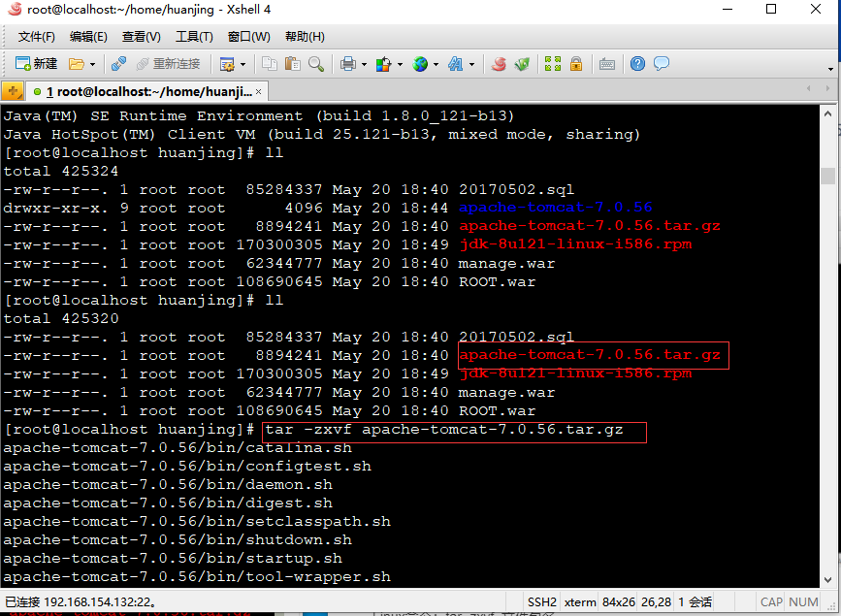Click the red Xshell swirl icon

click(x=499, y=64)
